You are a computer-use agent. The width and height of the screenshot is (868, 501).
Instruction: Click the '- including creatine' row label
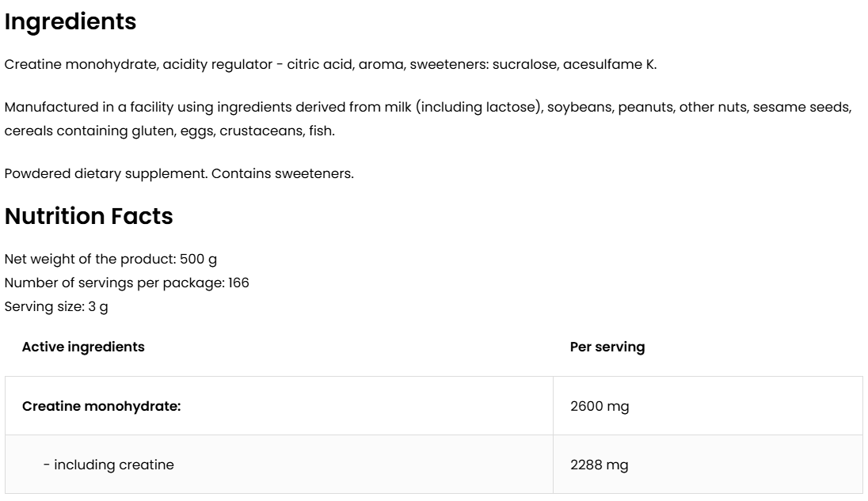(x=108, y=465)
